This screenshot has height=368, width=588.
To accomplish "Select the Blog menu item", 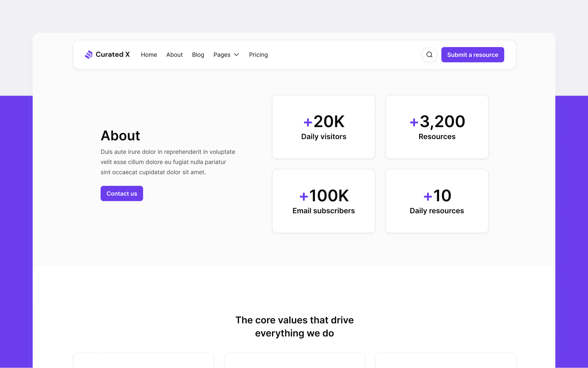I will point(198,54).
